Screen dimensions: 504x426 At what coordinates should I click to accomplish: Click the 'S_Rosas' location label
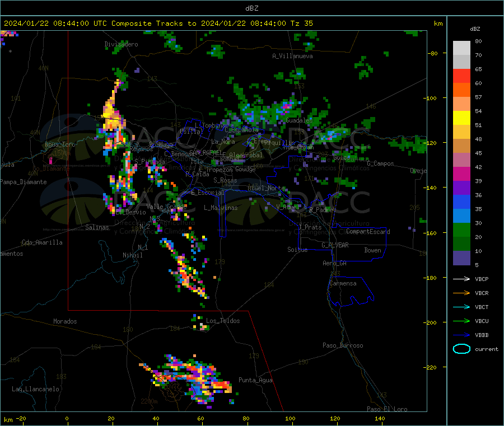click(225, 181)
